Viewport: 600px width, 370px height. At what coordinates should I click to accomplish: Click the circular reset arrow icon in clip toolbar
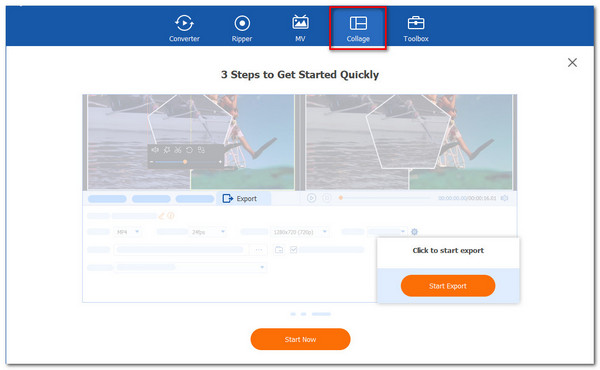coord(189,150)
